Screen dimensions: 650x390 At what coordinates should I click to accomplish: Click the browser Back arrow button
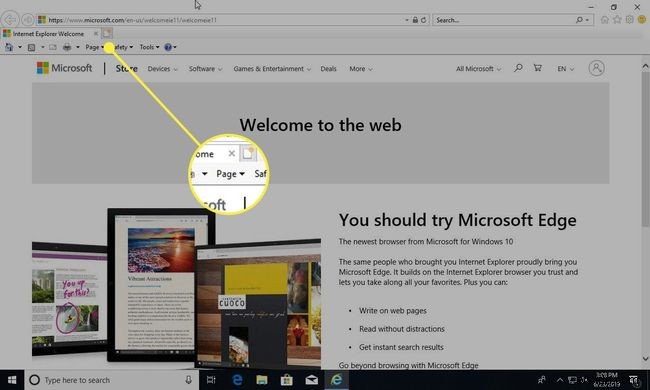(10, 19)
